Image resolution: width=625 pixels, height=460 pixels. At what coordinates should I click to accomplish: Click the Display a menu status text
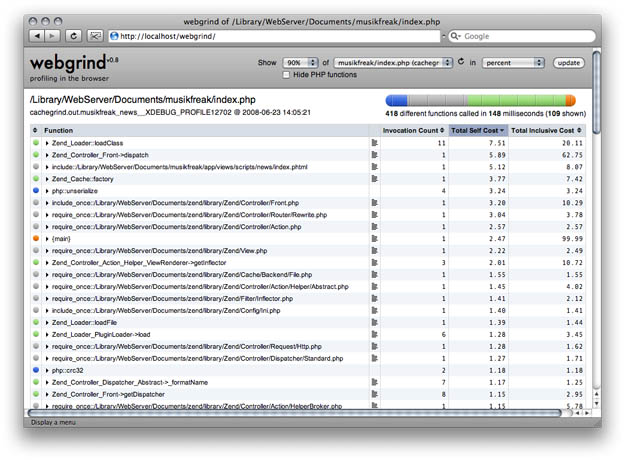pos(53,423)
